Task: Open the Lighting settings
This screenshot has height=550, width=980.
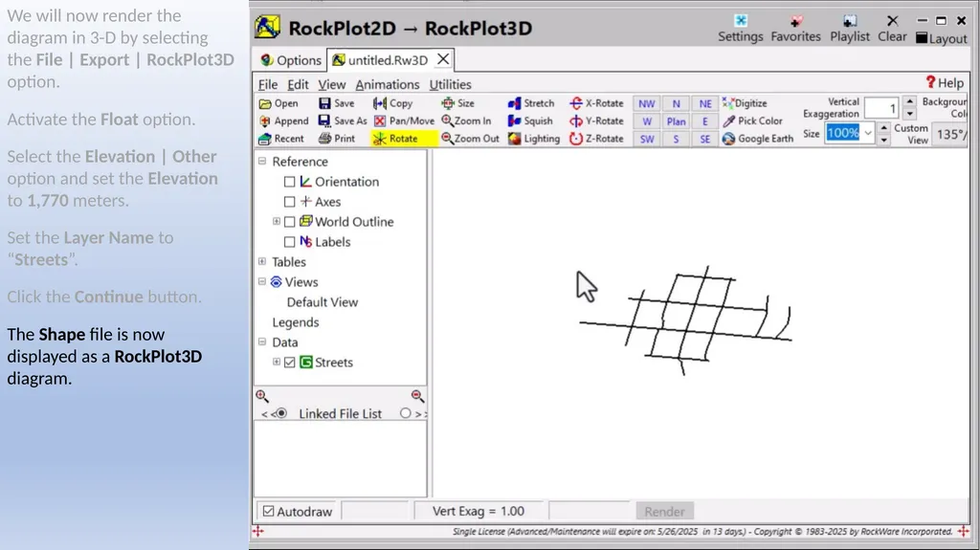Action: pos(534,139)
